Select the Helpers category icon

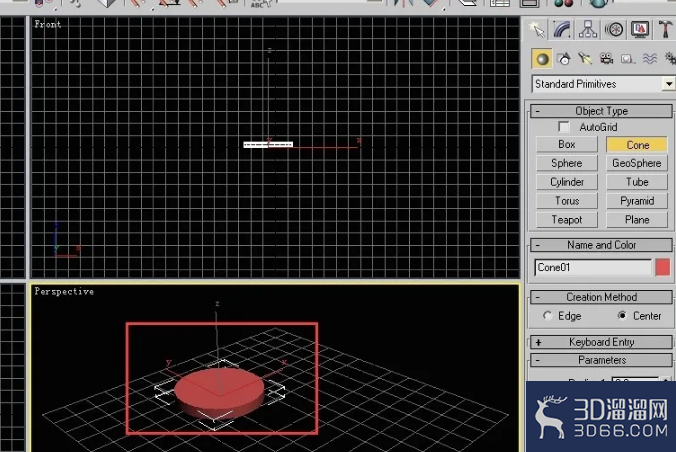(628, 59)
